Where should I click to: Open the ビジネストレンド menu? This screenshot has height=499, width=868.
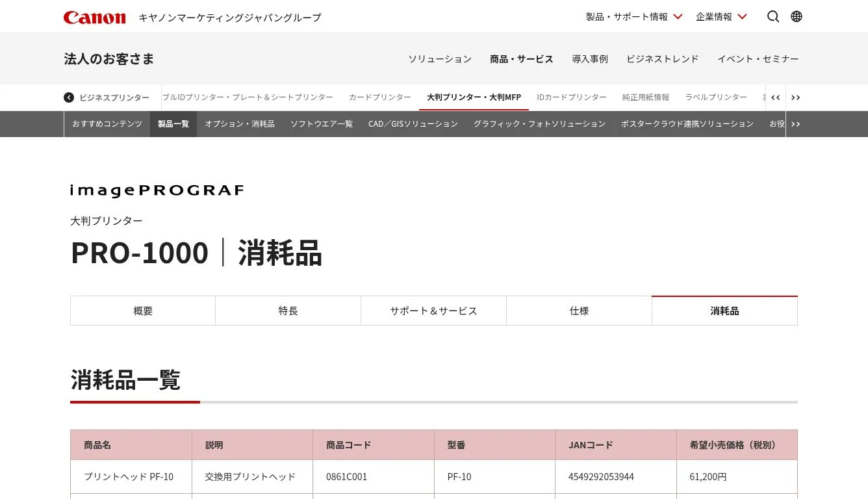tap(663, 59)
